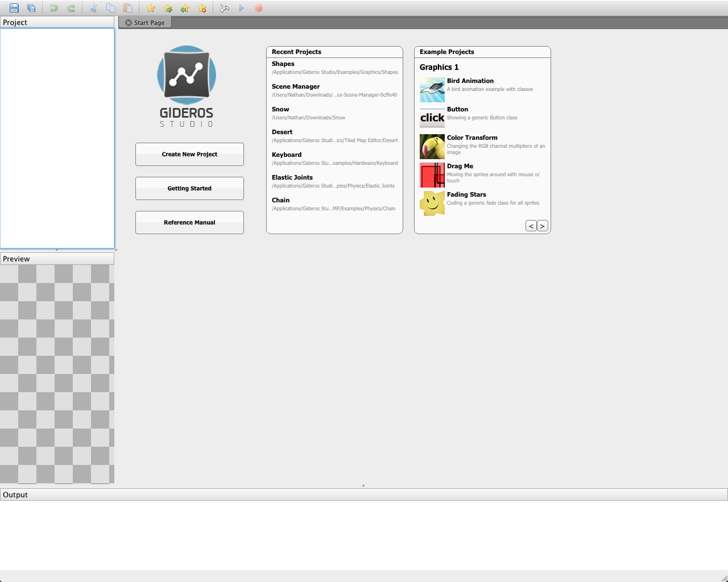Open the Color Transform toucan thumbnail
The height and width of the screenshot is (582, 728).
point(432,147)
